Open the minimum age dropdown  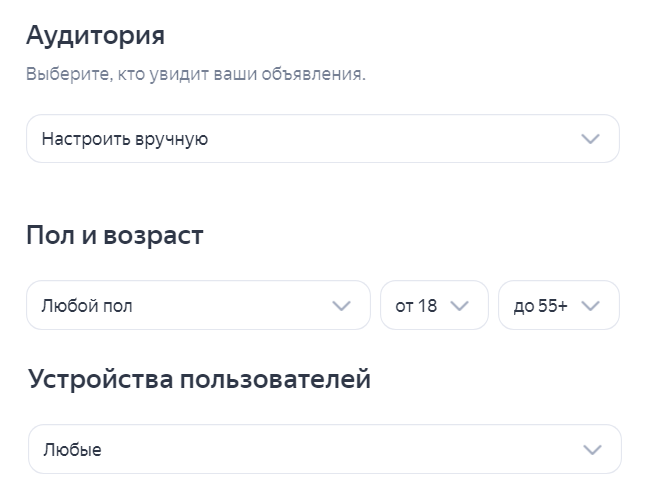click(x=434, y=306)
